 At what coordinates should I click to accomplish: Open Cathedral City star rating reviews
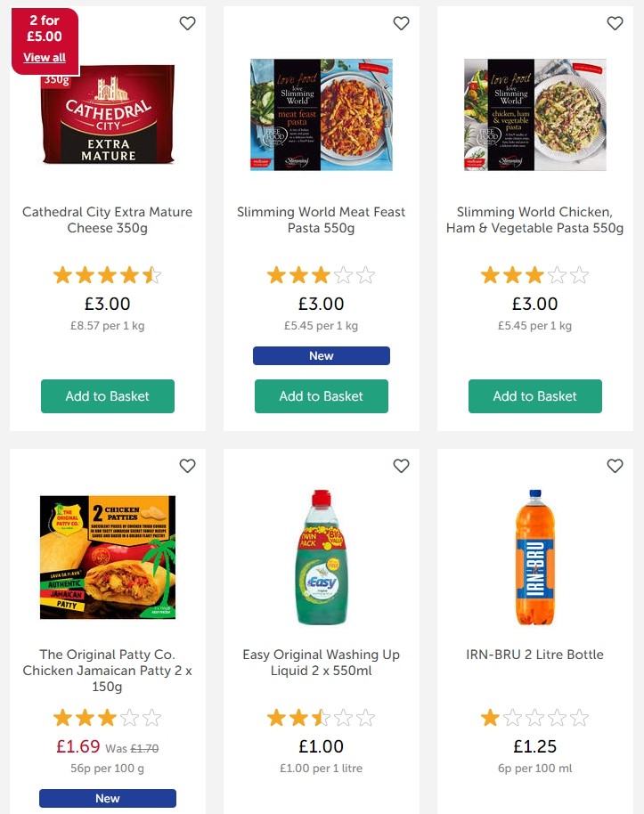coord(108,275)
